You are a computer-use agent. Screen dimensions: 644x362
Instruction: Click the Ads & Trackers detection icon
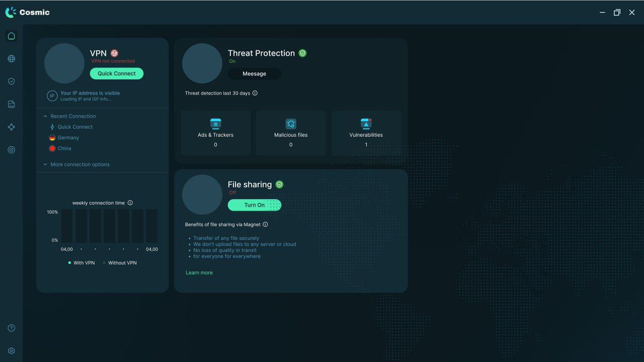point(215,124)
